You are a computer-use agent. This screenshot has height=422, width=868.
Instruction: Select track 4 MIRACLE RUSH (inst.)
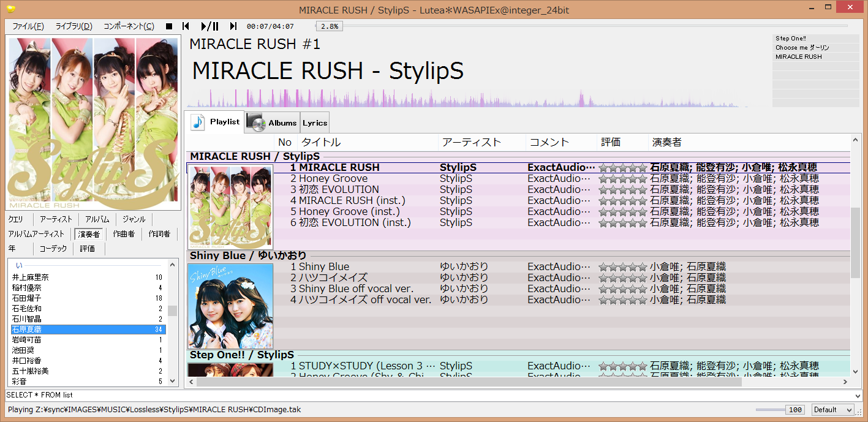pyautogui.click(x=562, y=200)
